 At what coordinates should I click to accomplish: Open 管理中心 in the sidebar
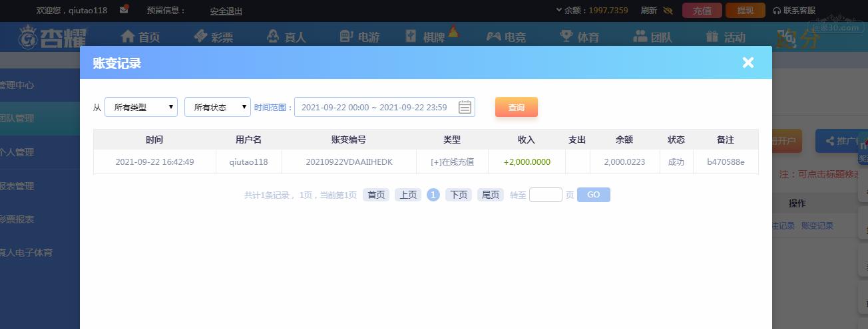[x=40, y=85]
